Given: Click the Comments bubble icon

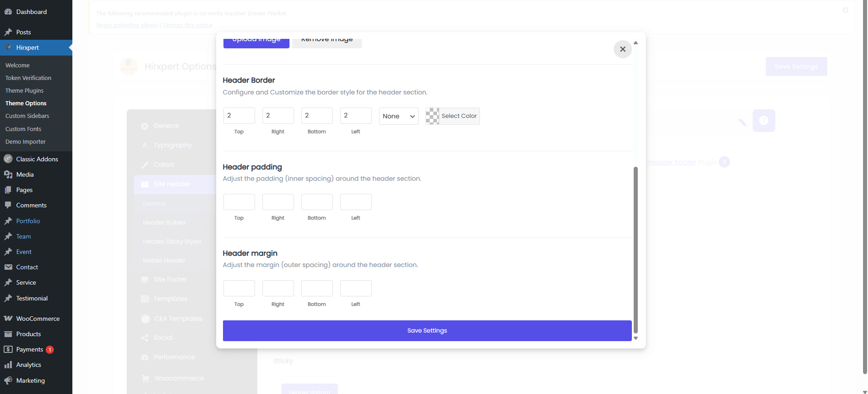Looking at the screenshot, I should click(8, 205).
